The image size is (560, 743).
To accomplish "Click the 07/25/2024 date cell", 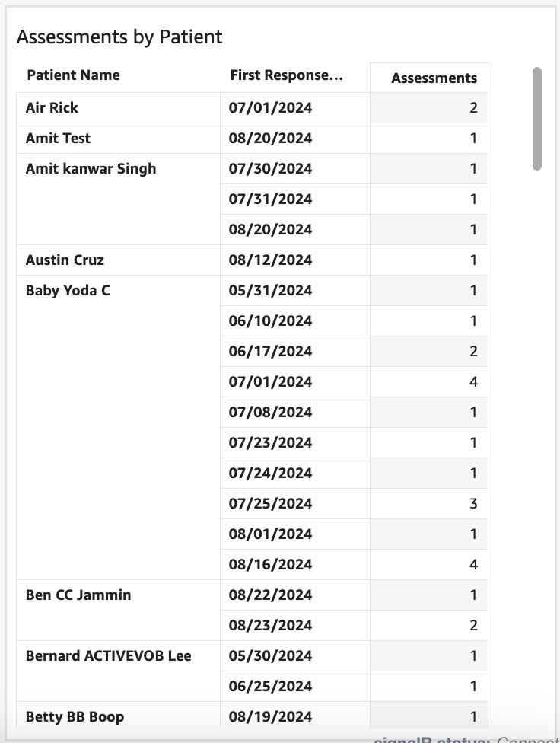I will click(x=270, y=504).
